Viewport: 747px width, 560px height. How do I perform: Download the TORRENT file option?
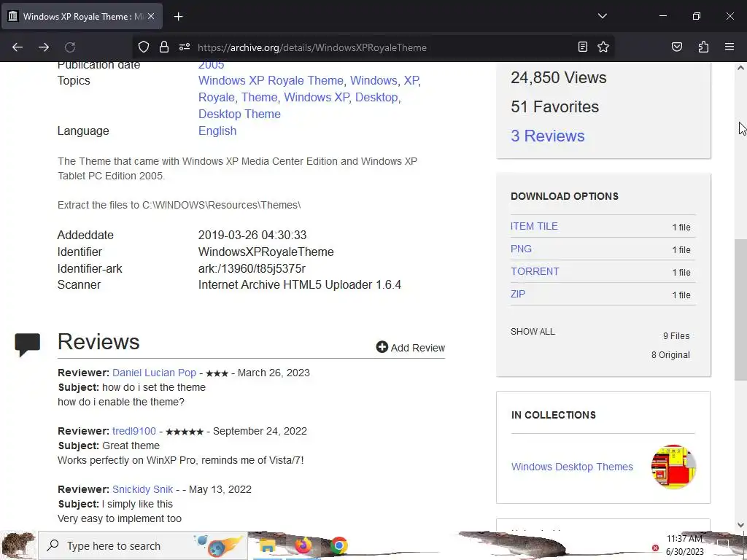(x=535, y=271)
